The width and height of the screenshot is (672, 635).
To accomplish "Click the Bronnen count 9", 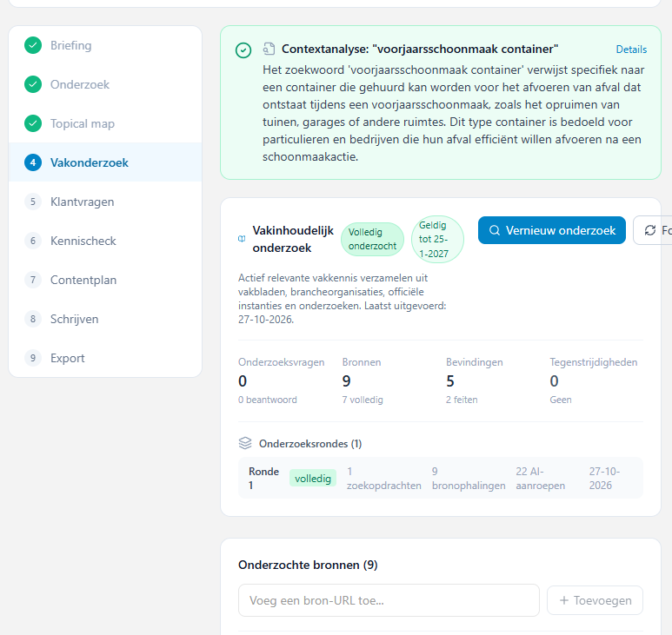I will point(346,381).
